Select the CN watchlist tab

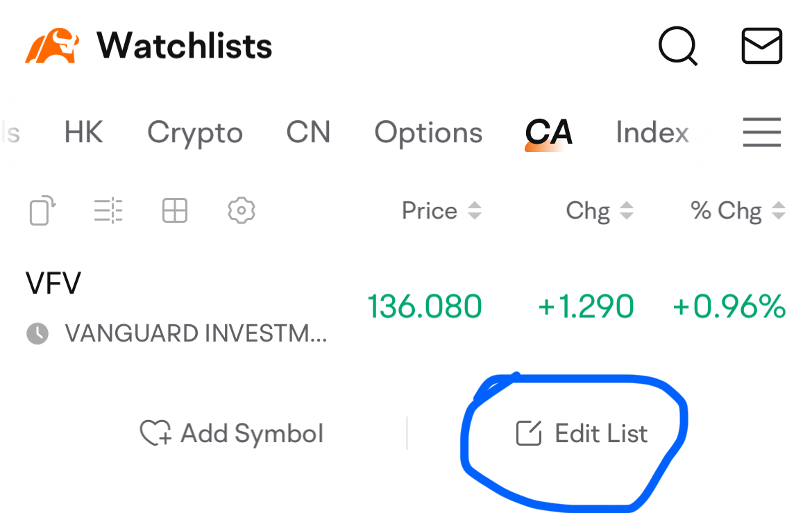pos(308,132)
